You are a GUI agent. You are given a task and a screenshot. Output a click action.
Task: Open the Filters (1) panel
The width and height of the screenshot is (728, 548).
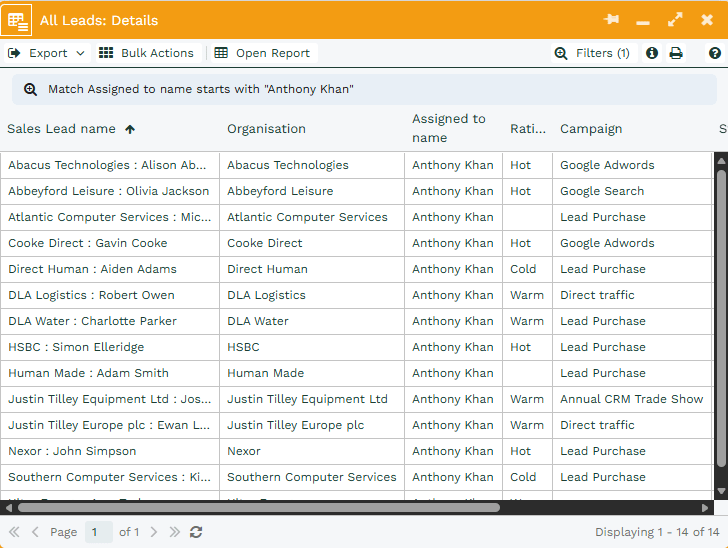pyautogui.click(x=592, y=53)
